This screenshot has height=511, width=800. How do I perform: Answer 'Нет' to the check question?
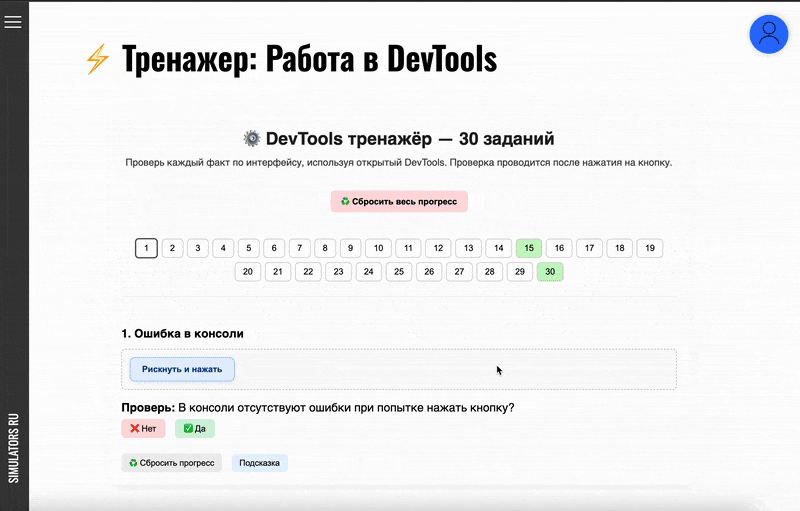(x=143, y=428)
